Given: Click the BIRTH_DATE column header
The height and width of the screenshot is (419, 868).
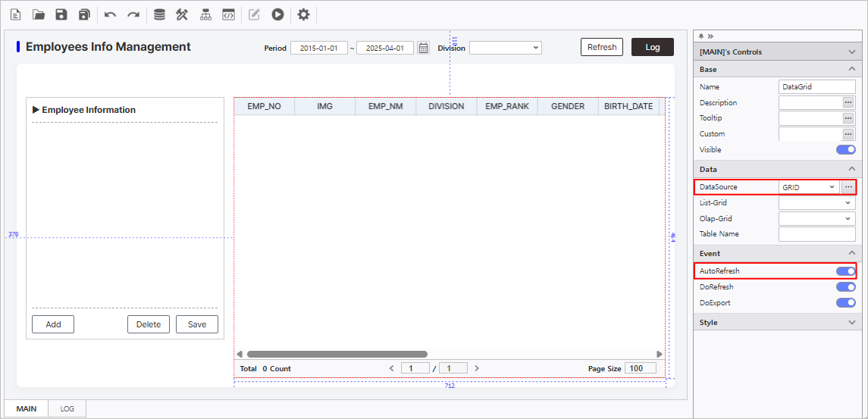Looking at the screenshot, I should [x=628, y=106].
